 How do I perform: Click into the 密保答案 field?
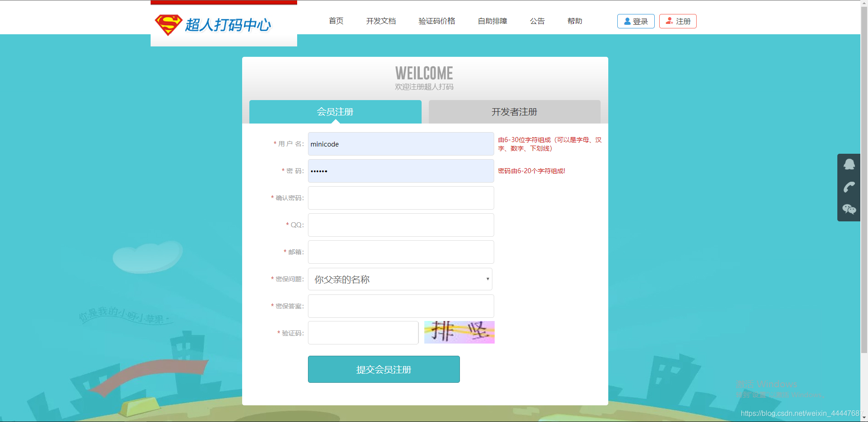(401, 306)
